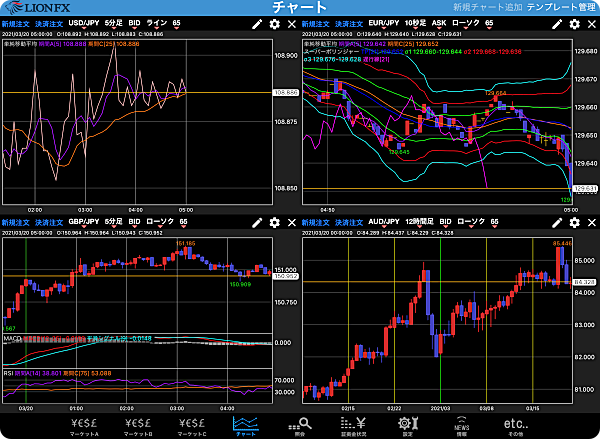Expand 5分足 timeframe on USD/JPY chart
Viewport: 600px width, 439px height.
pyautogui.click(x=114, y=24)
